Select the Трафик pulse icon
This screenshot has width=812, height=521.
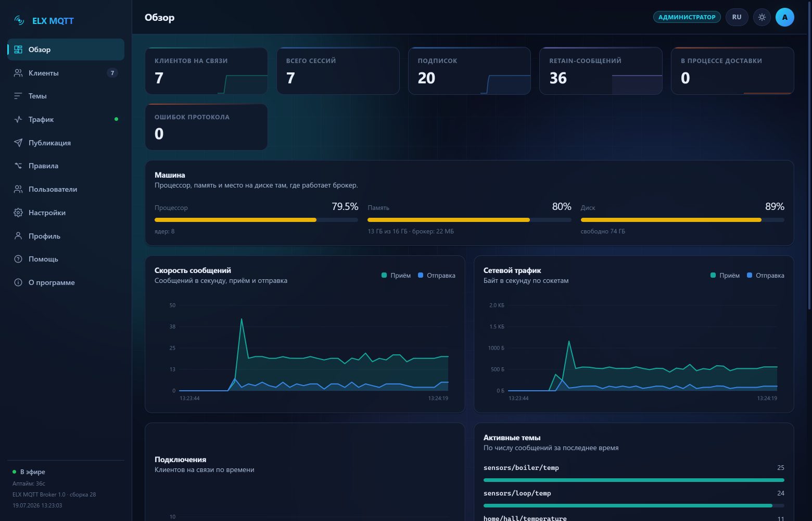coord(18,119)
